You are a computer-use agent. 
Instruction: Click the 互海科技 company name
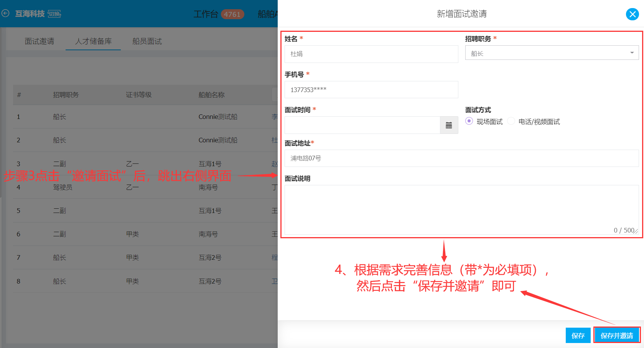(30, 14)
